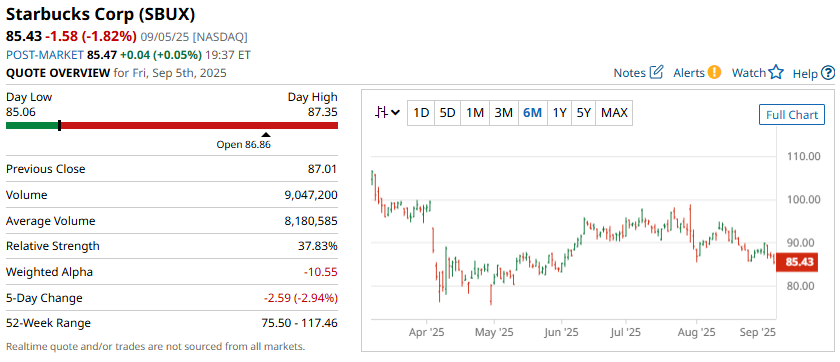Click the Alerts link text

pyautogui.click(x=688, y=73)
